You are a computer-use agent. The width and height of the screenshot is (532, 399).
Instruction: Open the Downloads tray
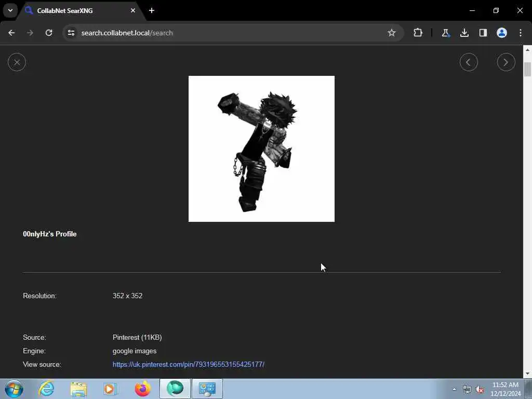click(x=464, y=33)
